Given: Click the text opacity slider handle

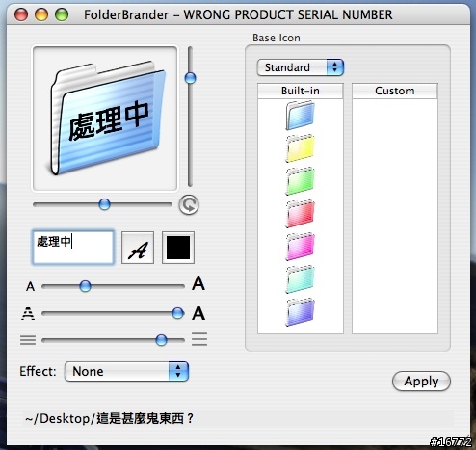Looking at the screenshot, I should (x=177, y=313).
